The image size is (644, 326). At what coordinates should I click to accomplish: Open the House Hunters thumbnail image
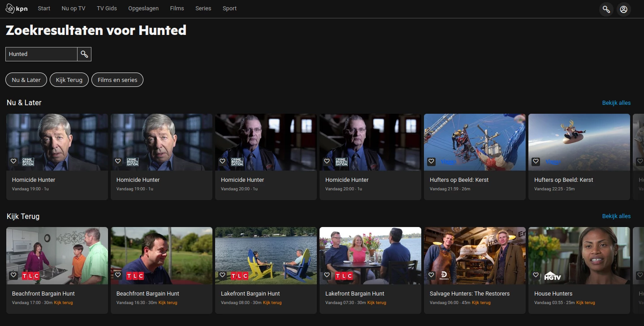(x=579, y=256)
